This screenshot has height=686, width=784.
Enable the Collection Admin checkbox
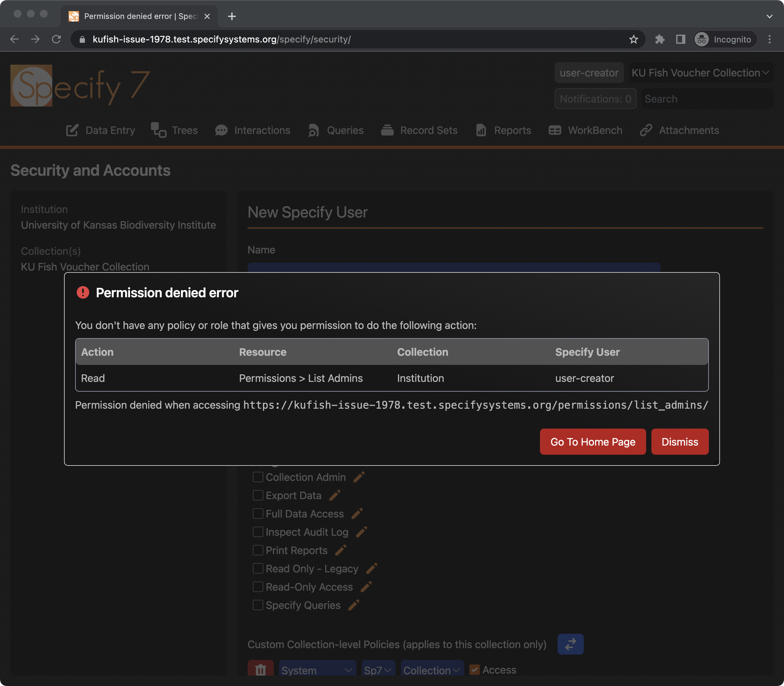pos(258,477)
